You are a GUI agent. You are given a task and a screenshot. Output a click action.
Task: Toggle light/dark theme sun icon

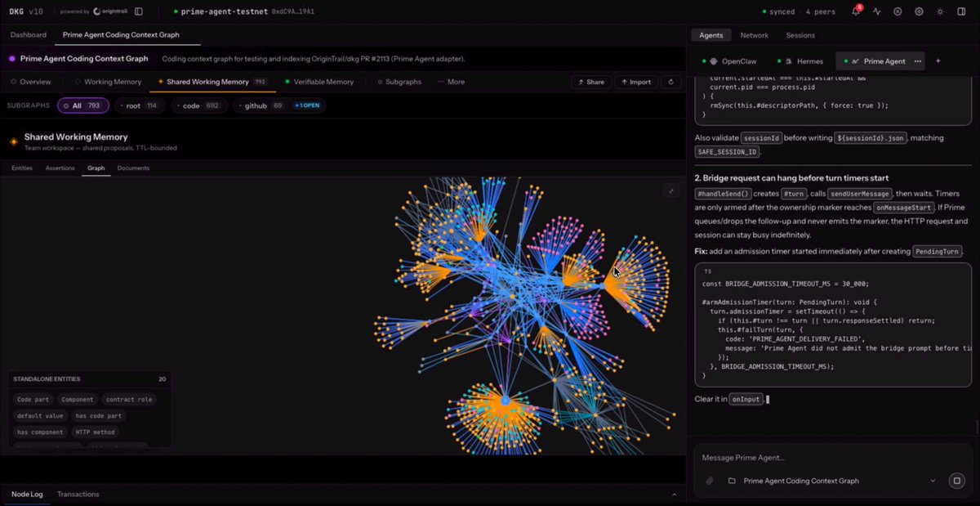pyautogui.click(x=940, y=11)
